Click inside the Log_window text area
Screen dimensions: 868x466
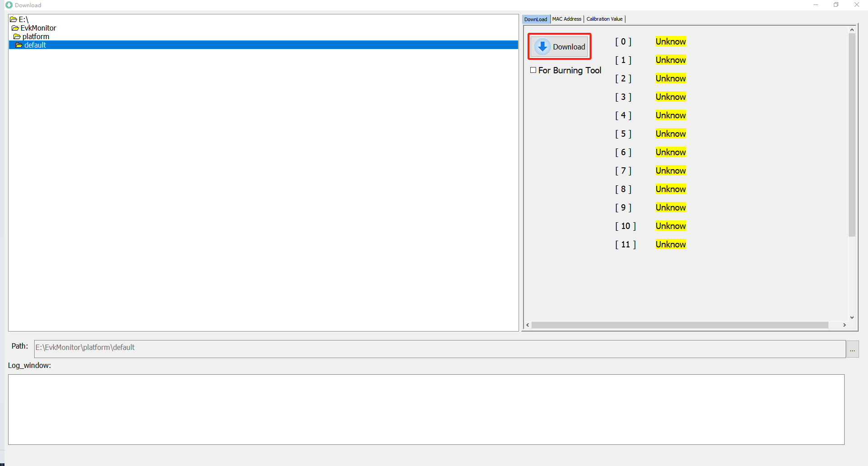(x=426, y=409)
